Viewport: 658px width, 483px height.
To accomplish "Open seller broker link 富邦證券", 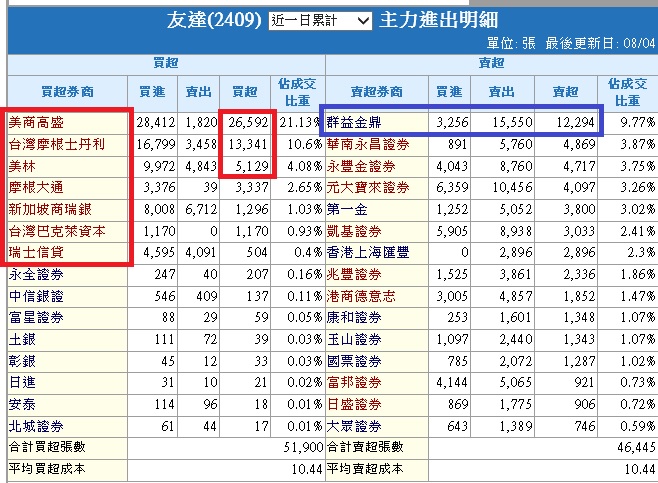I will click(x=354, y=382).
